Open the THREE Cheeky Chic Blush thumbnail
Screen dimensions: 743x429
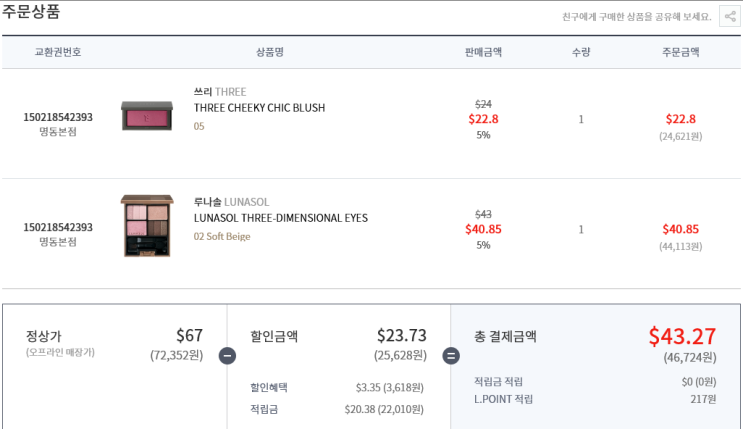pos(147,116)
